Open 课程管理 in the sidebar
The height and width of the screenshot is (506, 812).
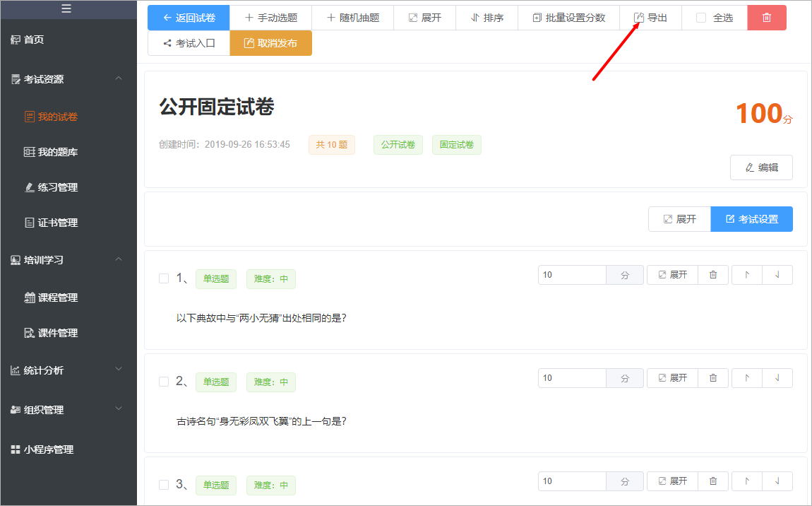(51, 298)
